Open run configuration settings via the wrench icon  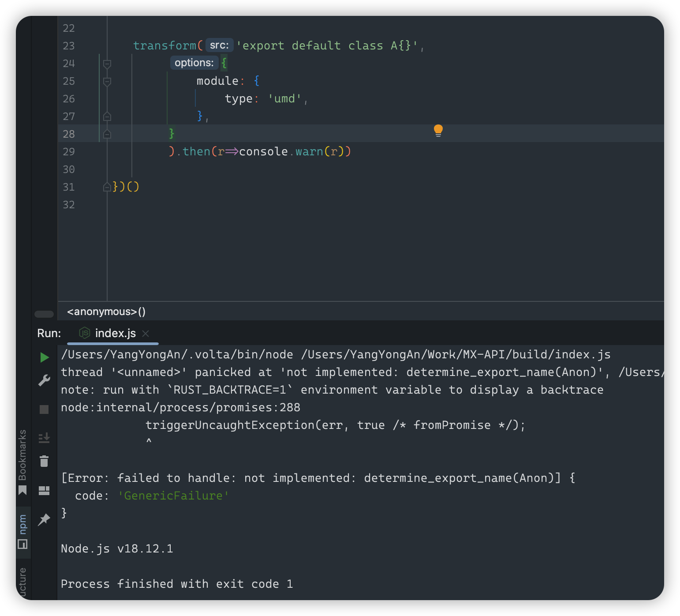click(44, 380)
